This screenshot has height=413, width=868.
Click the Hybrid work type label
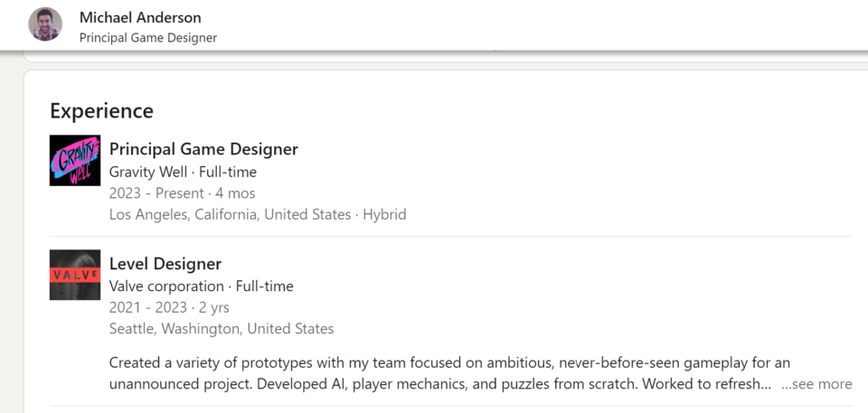click(384, 214)
